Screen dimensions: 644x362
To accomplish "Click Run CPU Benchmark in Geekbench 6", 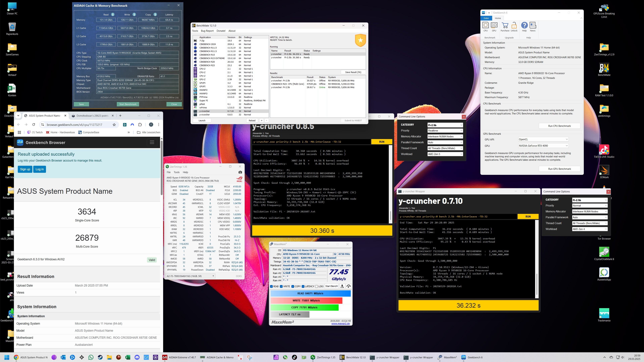I will [559, 126].
